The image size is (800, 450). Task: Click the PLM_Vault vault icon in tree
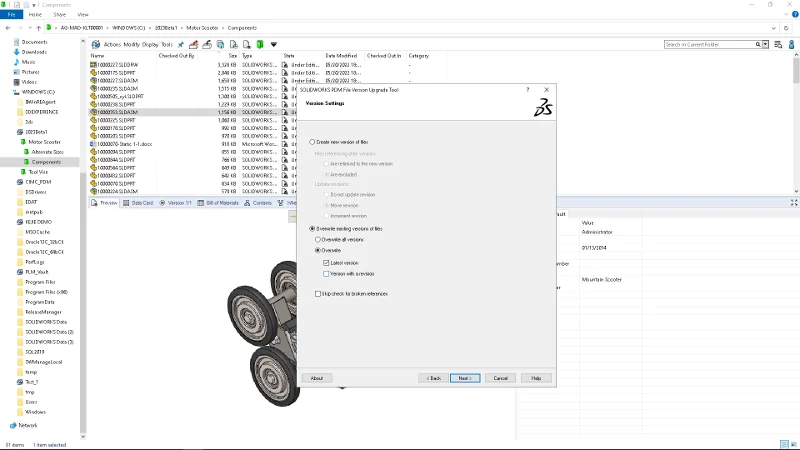20,271
